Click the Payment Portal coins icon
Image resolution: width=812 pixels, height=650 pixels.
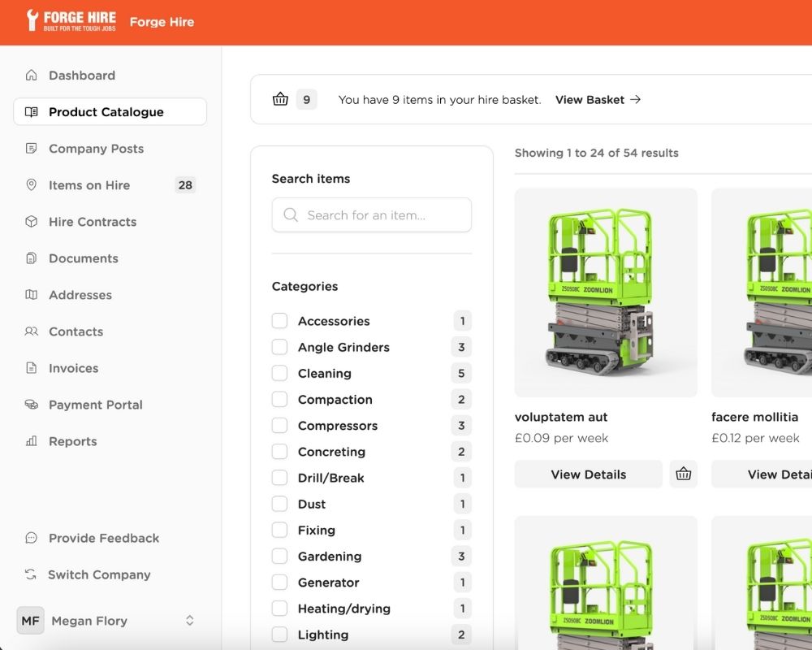(x=31, y=405)
